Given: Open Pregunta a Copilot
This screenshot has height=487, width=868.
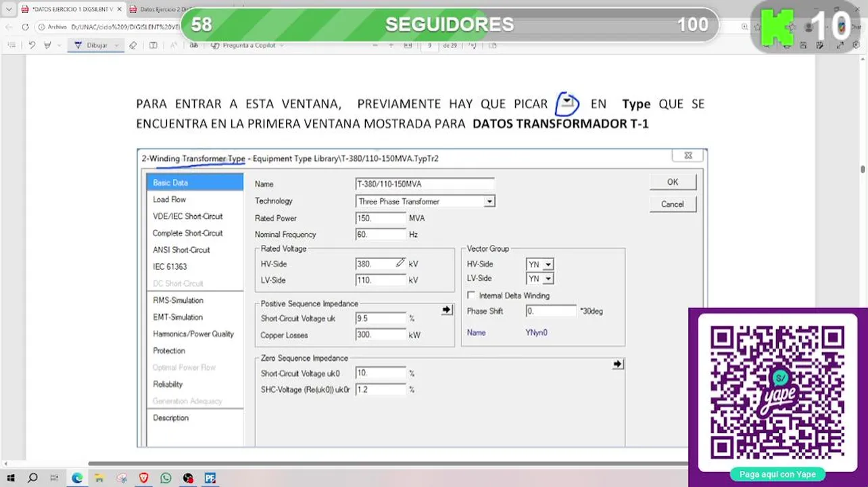Looking at the screenshot, I should coord(247,45).
